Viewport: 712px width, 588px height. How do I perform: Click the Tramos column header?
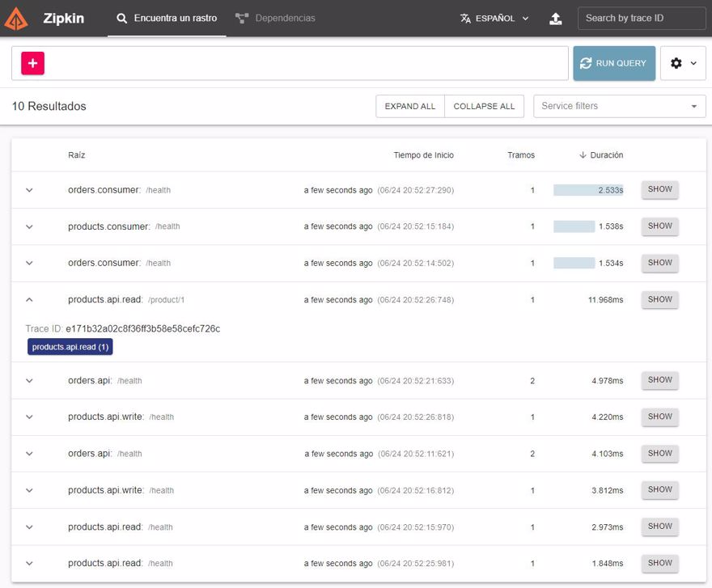coord(521,155)
